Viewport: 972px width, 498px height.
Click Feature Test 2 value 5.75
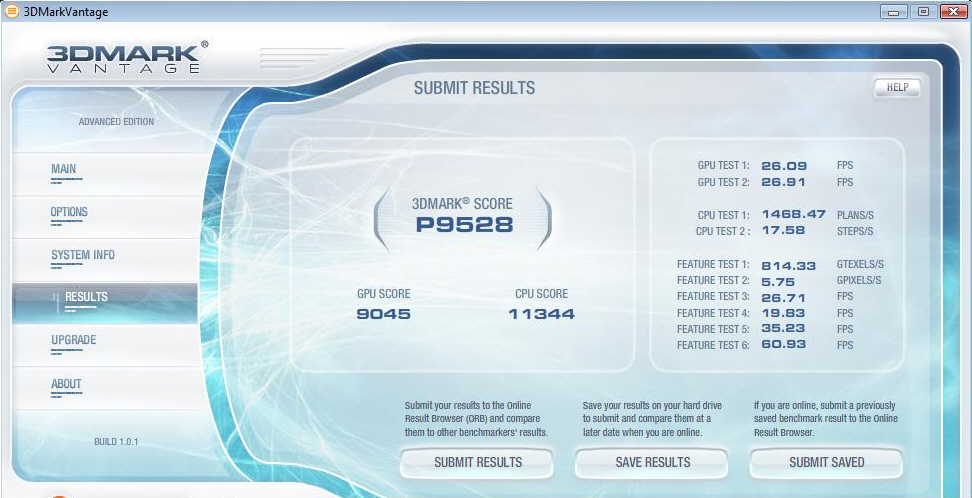(779, 281)
